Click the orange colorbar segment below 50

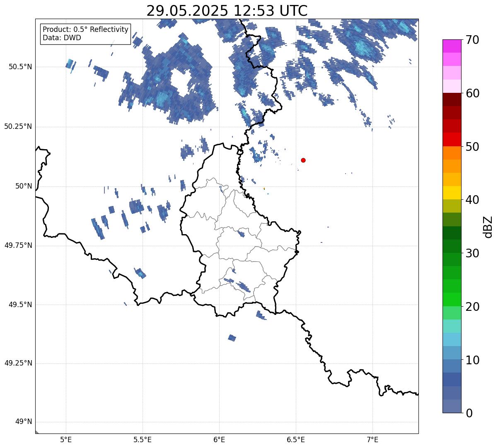point(452,153)
